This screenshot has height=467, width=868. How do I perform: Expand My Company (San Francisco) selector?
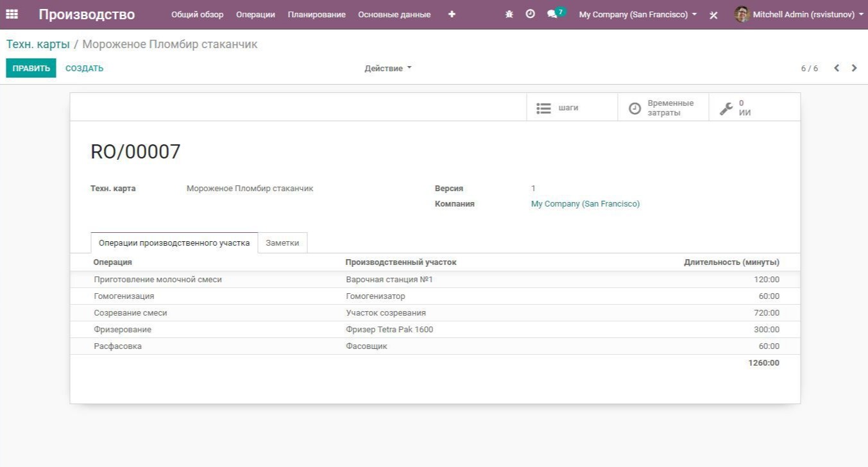(637, 14)
